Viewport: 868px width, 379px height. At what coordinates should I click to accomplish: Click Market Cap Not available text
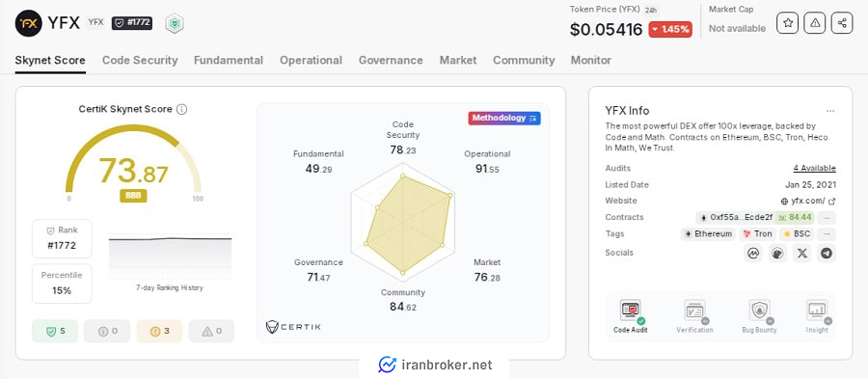(738, 28)
